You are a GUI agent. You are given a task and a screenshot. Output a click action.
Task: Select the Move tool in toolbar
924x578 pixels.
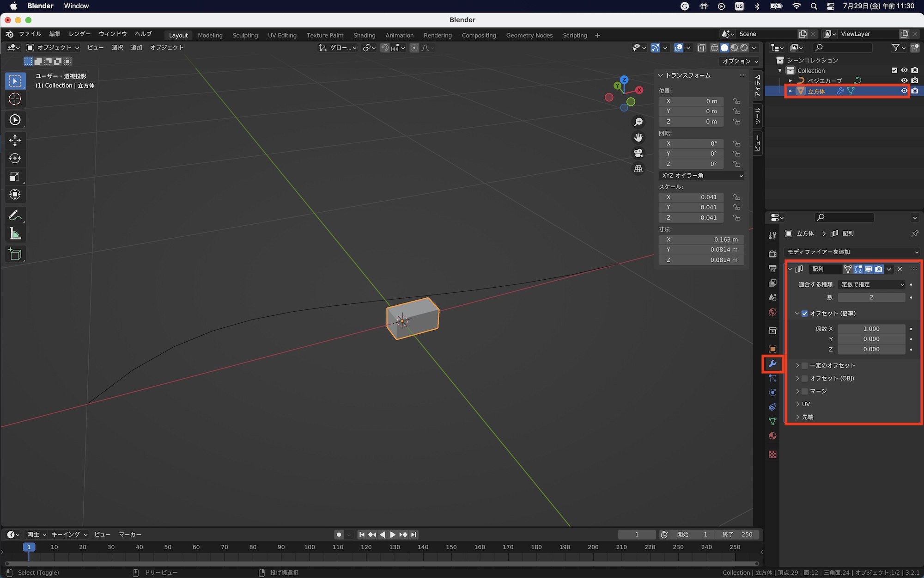[x=15, y=140]
